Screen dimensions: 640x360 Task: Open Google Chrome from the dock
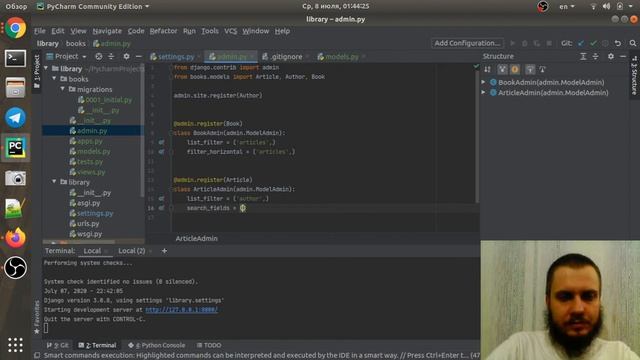[x=16, y=28]
